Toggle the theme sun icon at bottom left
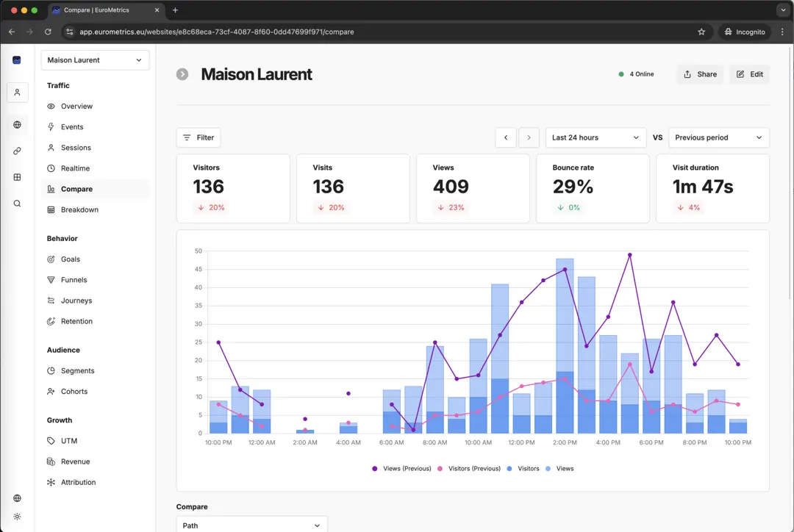This screenshot has width=794, height=532. [x=17, y=517]
